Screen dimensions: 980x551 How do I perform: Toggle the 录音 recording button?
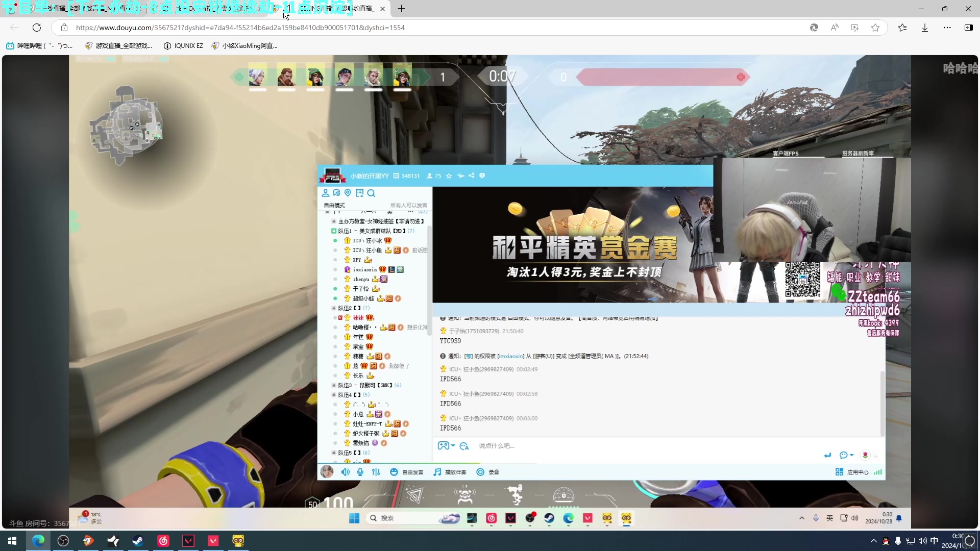tap(488, 472)
